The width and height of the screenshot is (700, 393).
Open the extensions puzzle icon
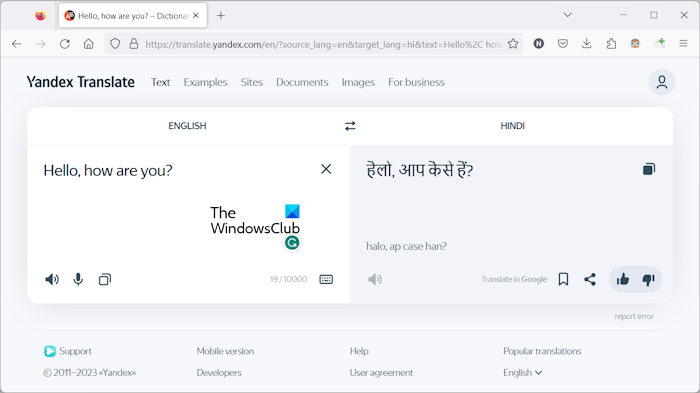611,43
